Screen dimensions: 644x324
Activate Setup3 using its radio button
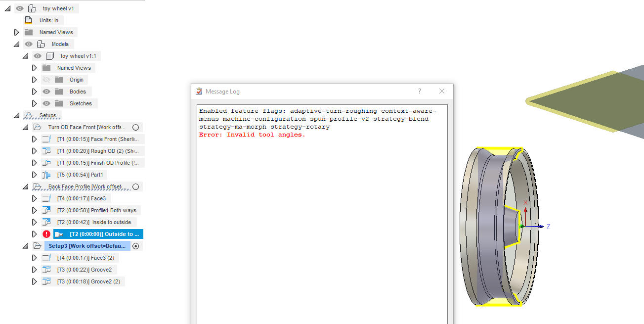135,246
